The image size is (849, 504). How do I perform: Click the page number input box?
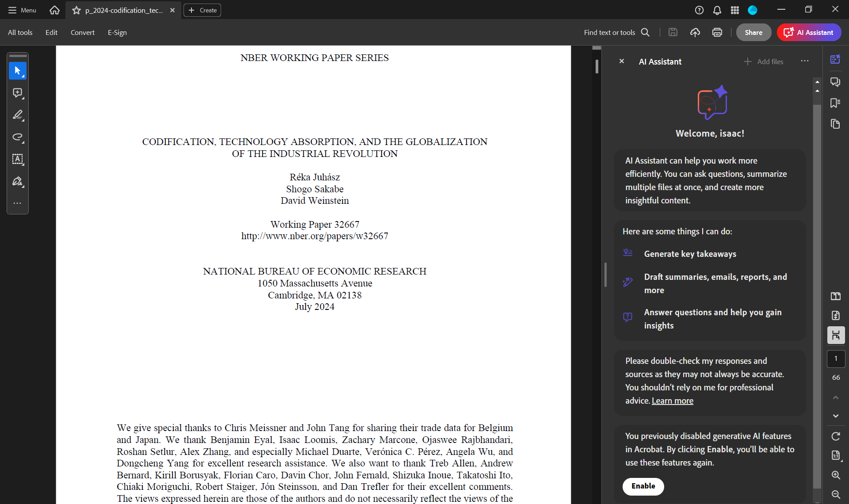(835, 359)
